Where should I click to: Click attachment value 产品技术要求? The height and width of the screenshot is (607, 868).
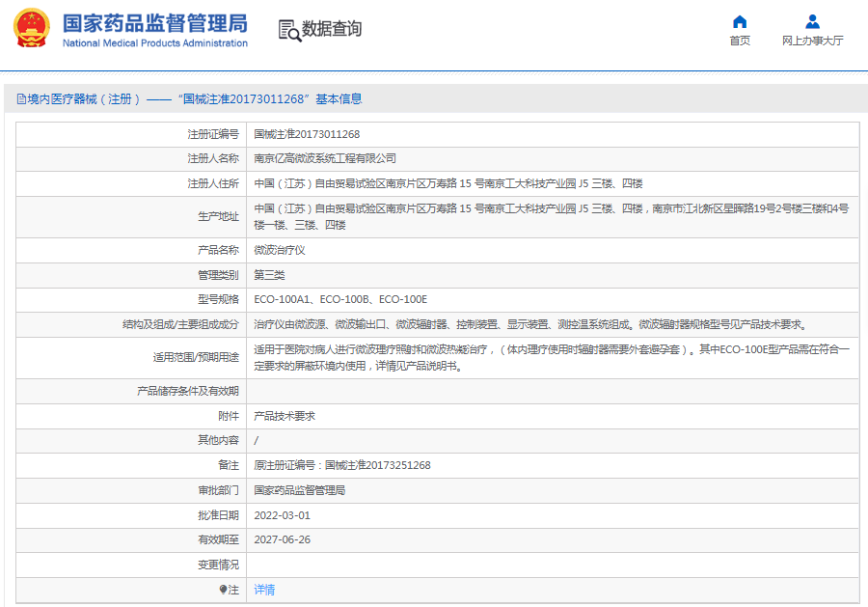[x=284, y=416]
